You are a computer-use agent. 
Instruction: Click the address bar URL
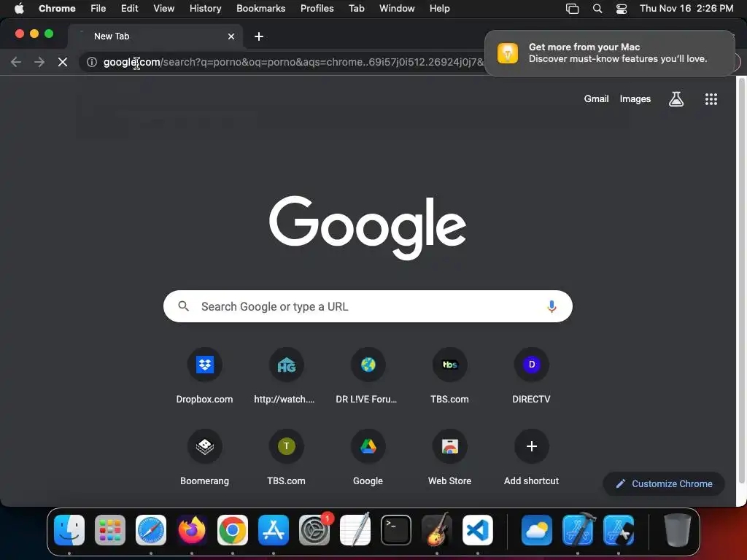[293, 62]
